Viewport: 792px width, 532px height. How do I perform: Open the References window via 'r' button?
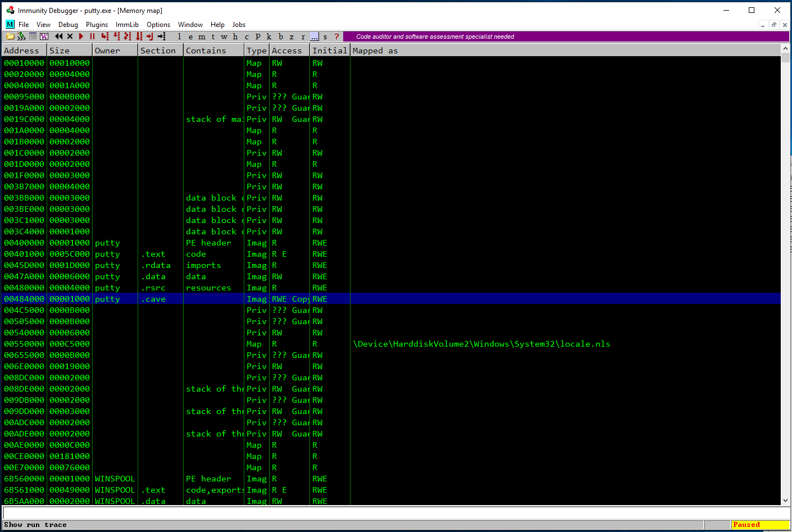tap(303, 37)
